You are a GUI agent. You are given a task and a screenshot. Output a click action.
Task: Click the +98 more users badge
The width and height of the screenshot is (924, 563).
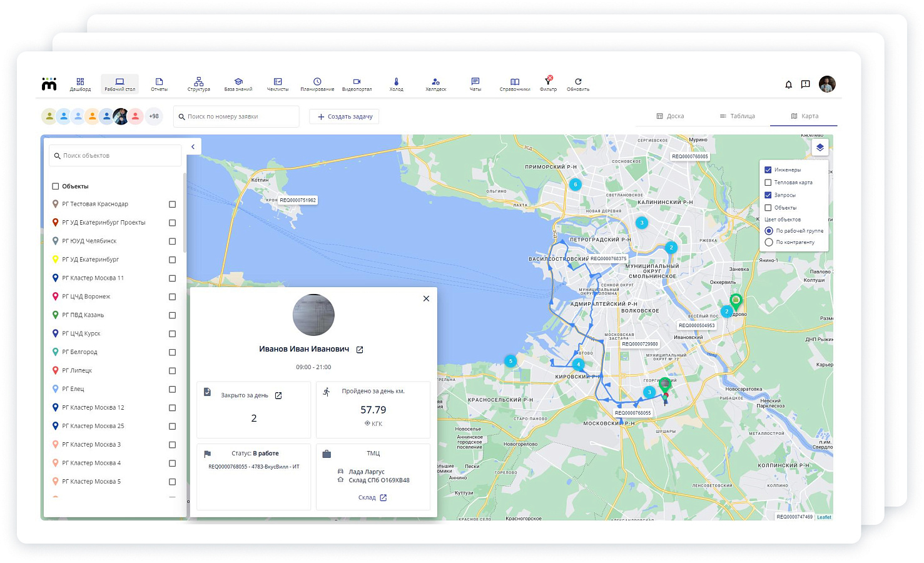(x=154, y=116)
